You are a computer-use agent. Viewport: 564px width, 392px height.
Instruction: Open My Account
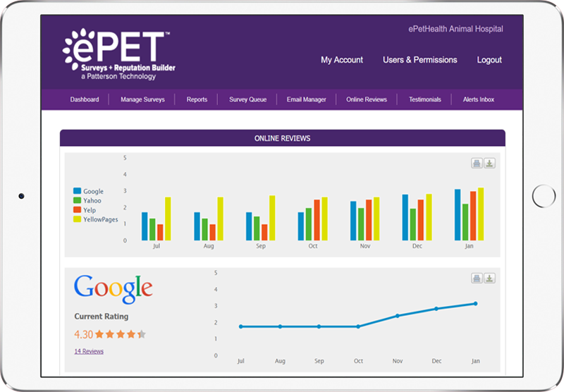point(342,60)
